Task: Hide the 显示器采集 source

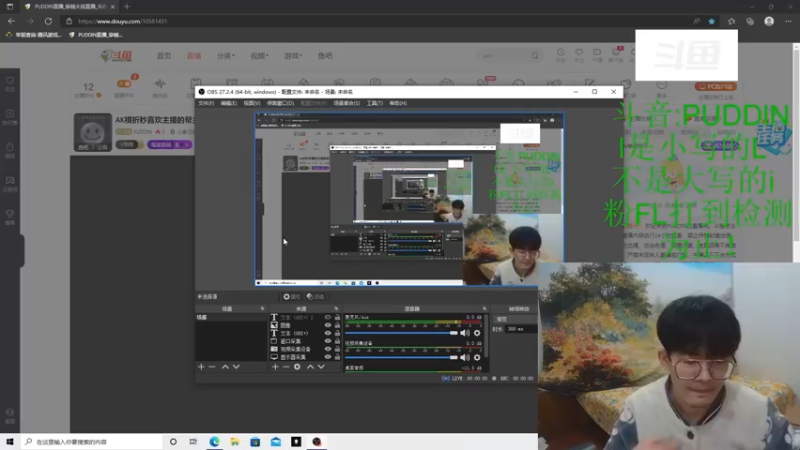Action: pos(328,357)
